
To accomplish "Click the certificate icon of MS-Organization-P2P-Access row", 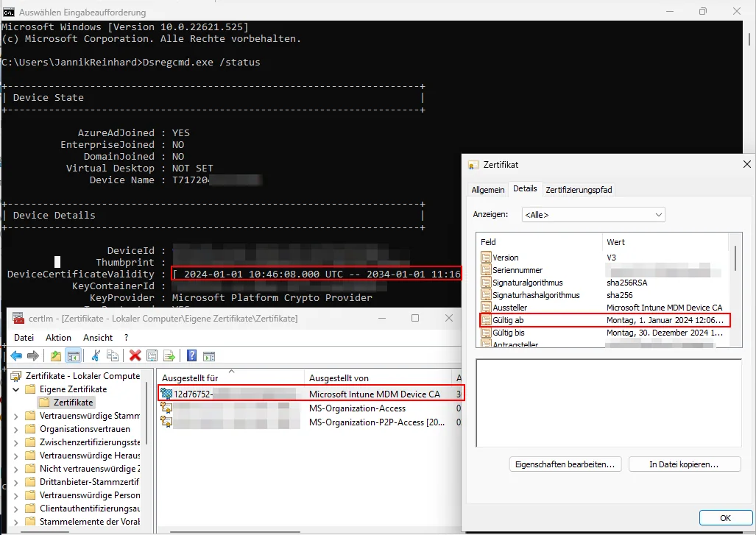I will (167, 422).
